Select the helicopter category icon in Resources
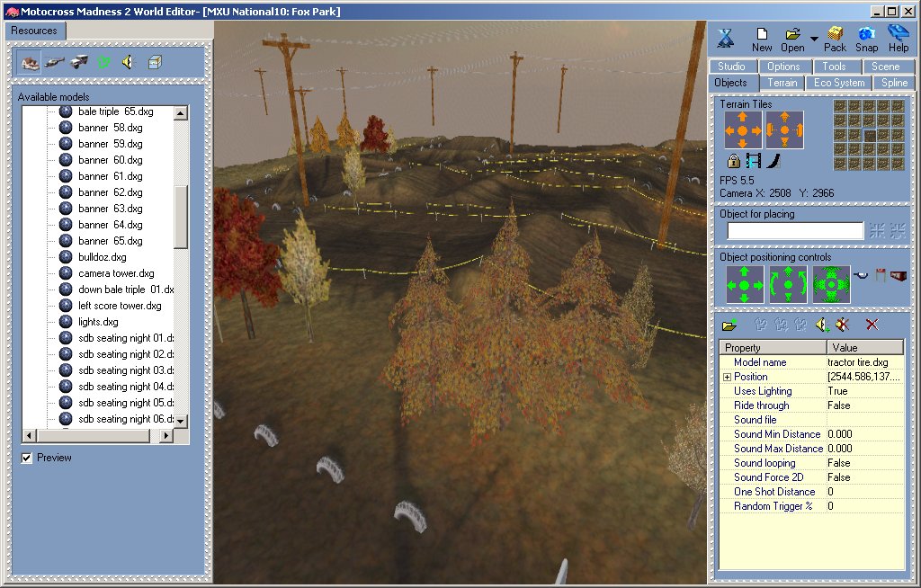Screen dimensions: 921x588 (54, 61)
